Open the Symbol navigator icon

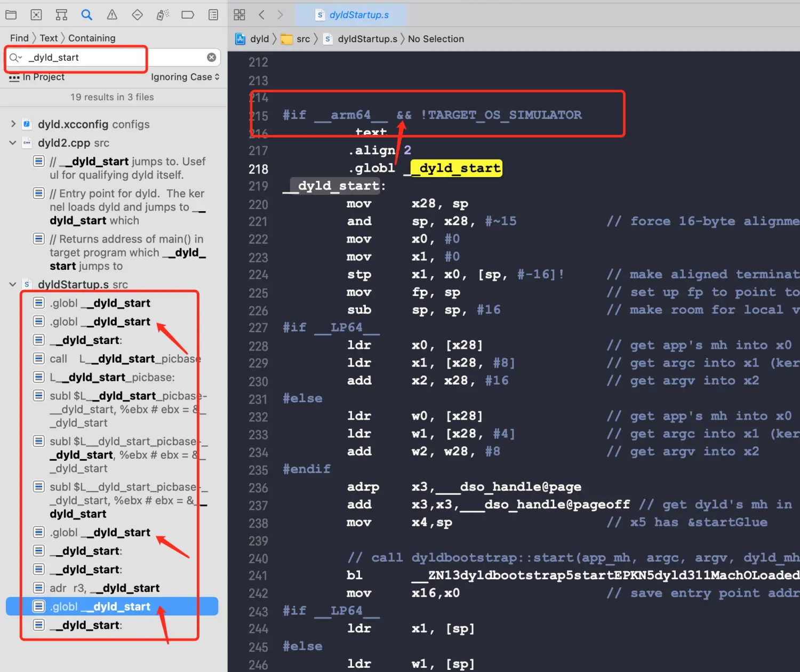[x=61, y=15]
